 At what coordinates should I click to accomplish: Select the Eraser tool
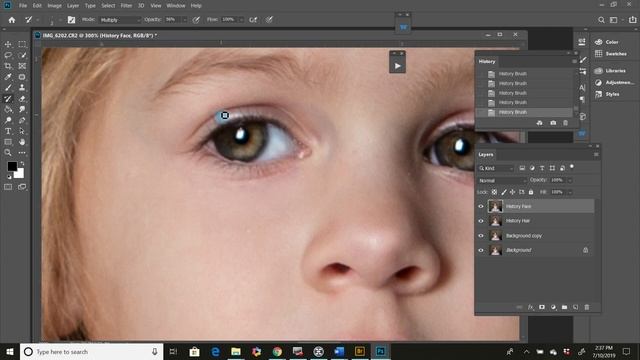(x=22, y=99)
